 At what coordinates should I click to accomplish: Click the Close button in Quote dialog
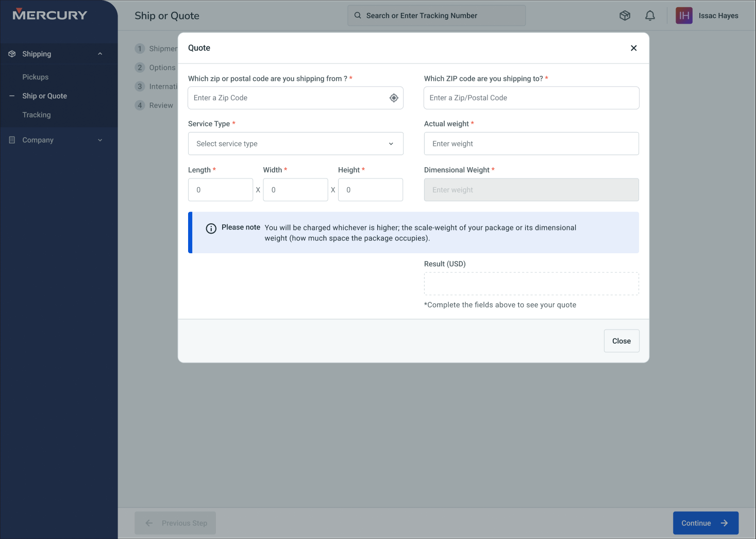coord(621,341)
